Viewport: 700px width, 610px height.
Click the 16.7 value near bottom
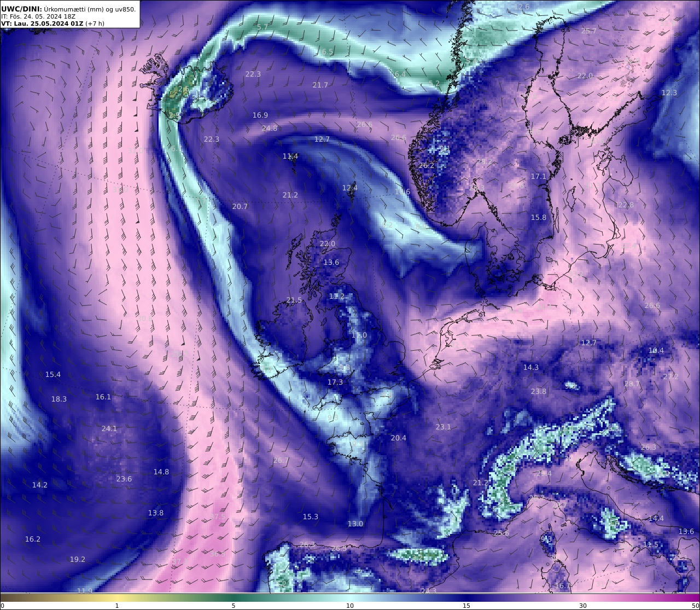tap(563, 585)
